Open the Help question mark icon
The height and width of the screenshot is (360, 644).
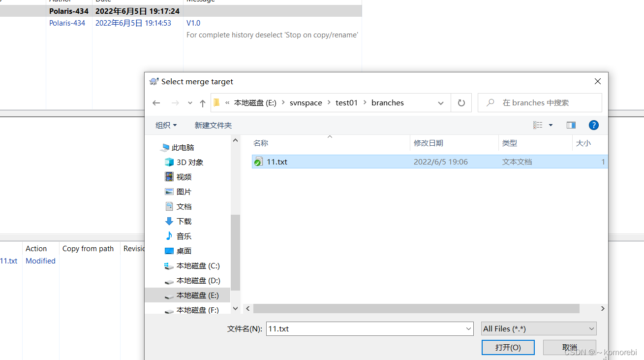[593, 125]
